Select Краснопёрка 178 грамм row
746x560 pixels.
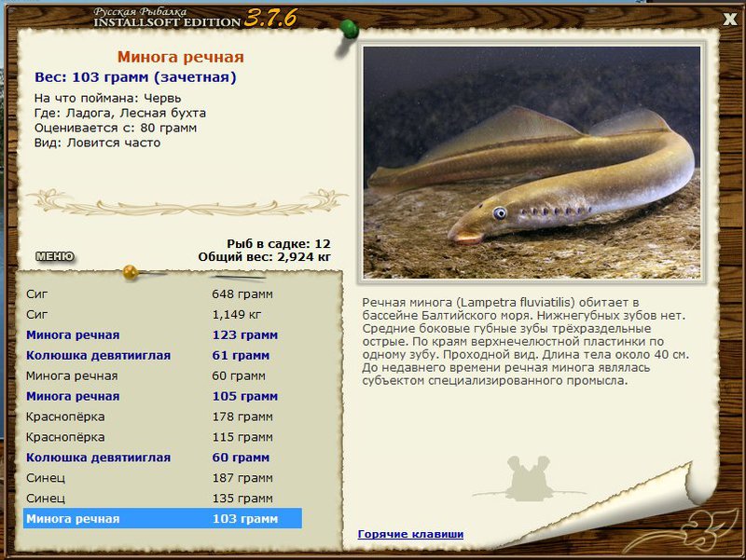[162, 417]
